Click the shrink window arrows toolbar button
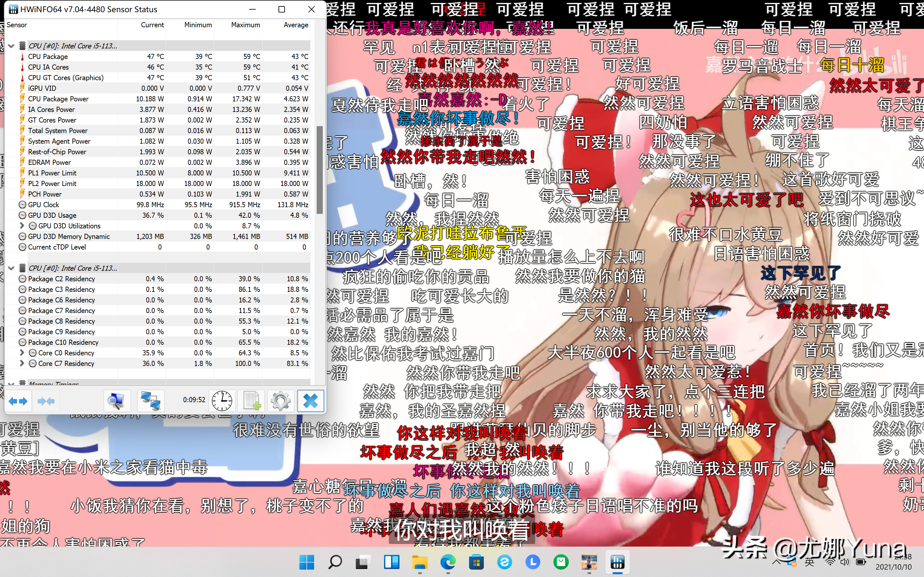The width and height of the screenshot is (924, 577). point(46,401)
